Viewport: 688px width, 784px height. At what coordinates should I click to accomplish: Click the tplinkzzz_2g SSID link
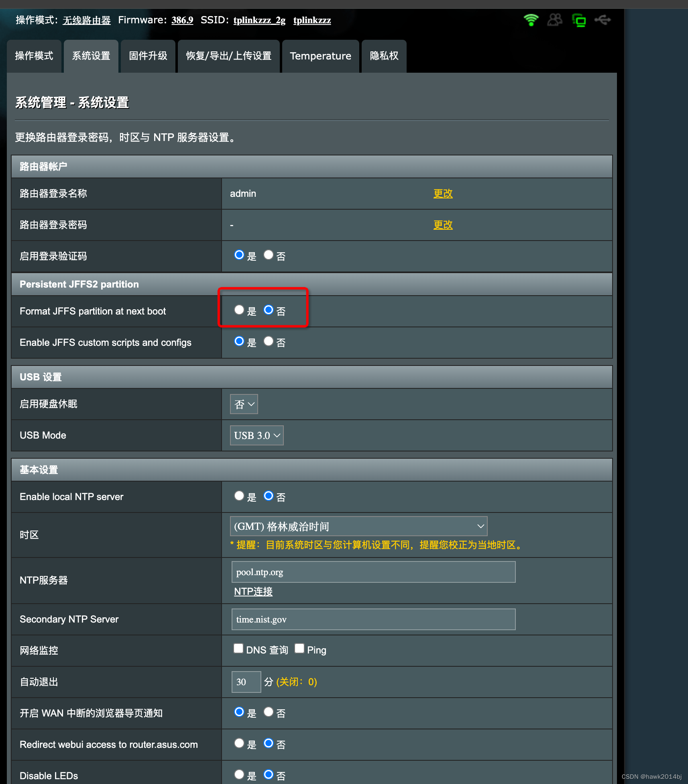[x=259, y=20]
